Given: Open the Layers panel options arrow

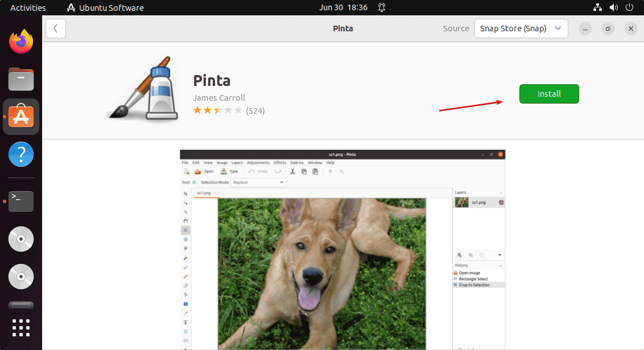Looking at the screenshot, I should tap(500, 255).
